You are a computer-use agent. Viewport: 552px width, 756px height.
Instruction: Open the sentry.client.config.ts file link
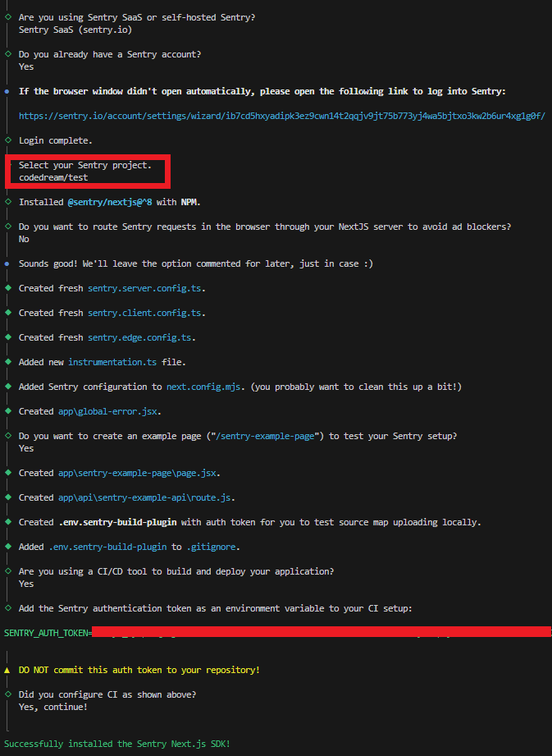[144, 313]
